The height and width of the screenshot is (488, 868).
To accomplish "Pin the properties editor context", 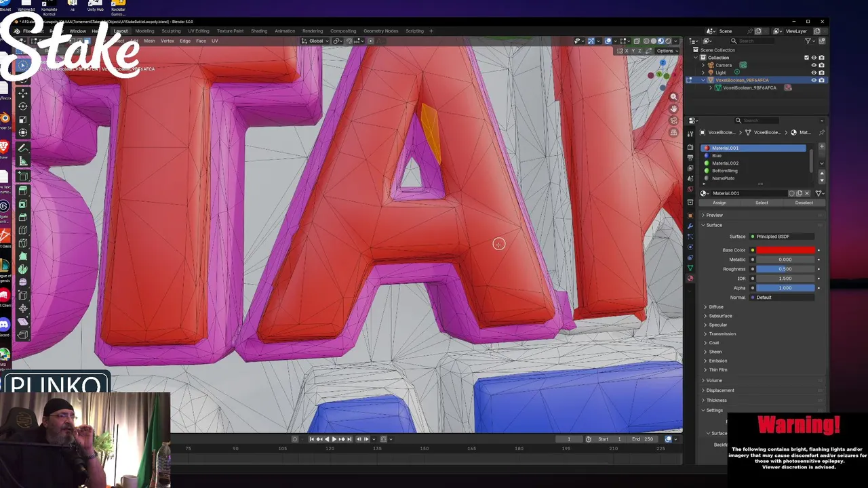I will coord(822,132).
